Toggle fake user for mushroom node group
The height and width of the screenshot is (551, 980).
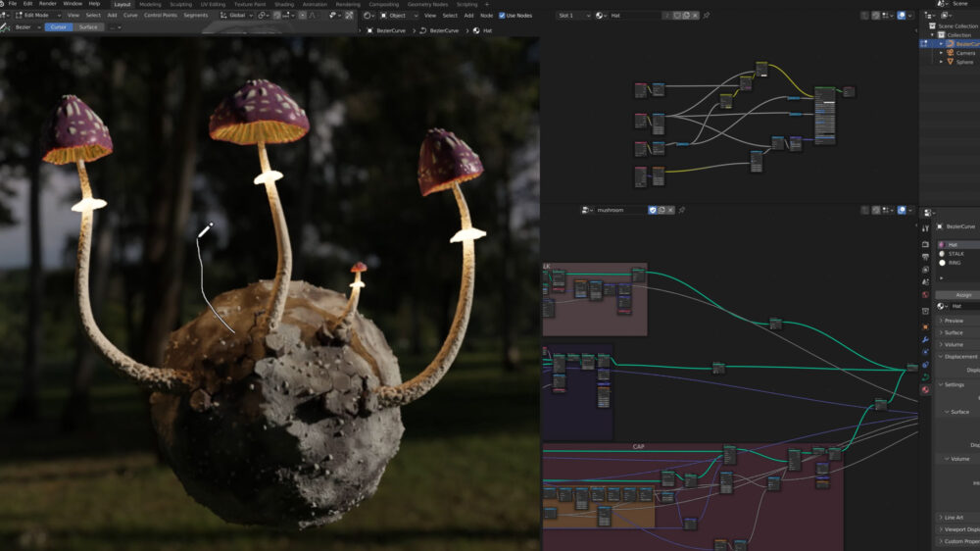tap(653, 210)
